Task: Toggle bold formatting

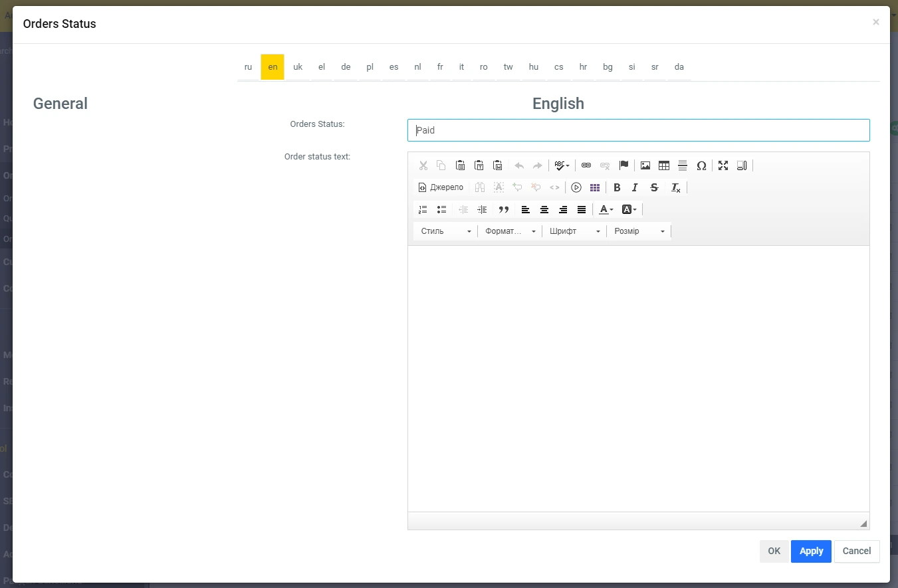Action: pyautogui.click(x=617, y=187)
